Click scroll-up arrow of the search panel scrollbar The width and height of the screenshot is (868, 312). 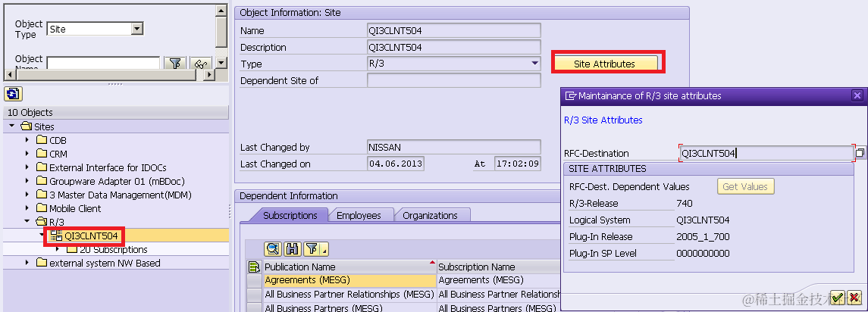[x=221, y=11]
